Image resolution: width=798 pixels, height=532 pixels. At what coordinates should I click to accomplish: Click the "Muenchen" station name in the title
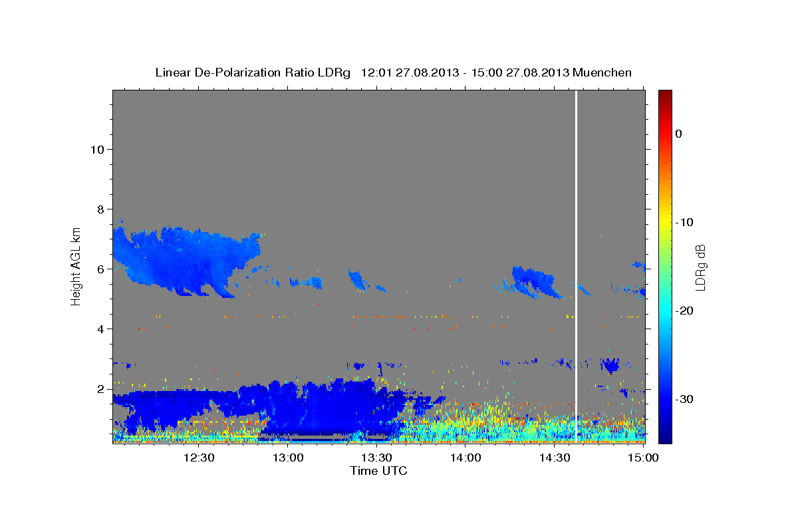[602, 72]
